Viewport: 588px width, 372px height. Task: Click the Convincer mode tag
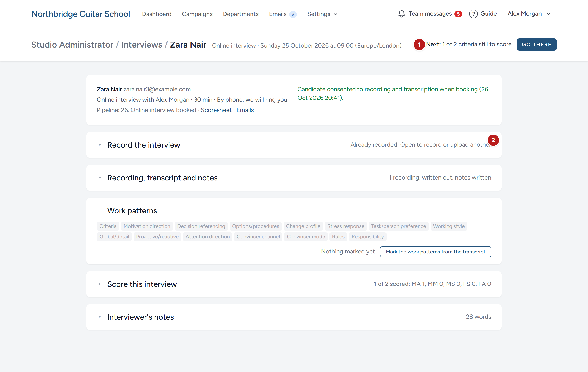click(306, 236)
